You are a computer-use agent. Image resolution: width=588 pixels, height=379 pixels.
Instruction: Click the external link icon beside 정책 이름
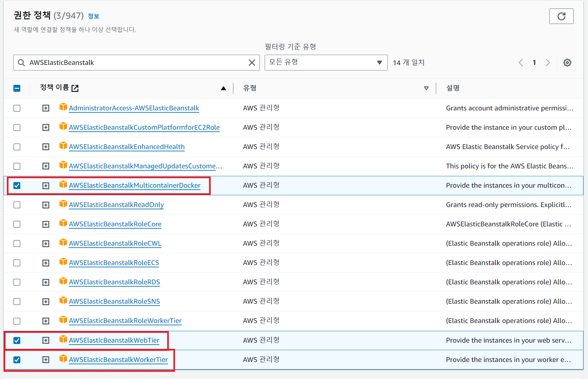coord(75,88)
